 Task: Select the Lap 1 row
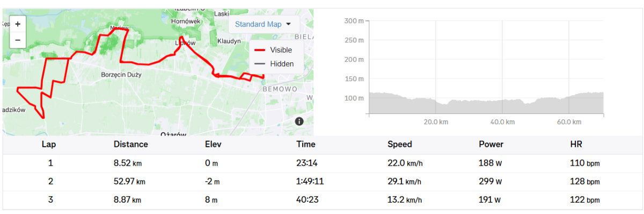322,163
